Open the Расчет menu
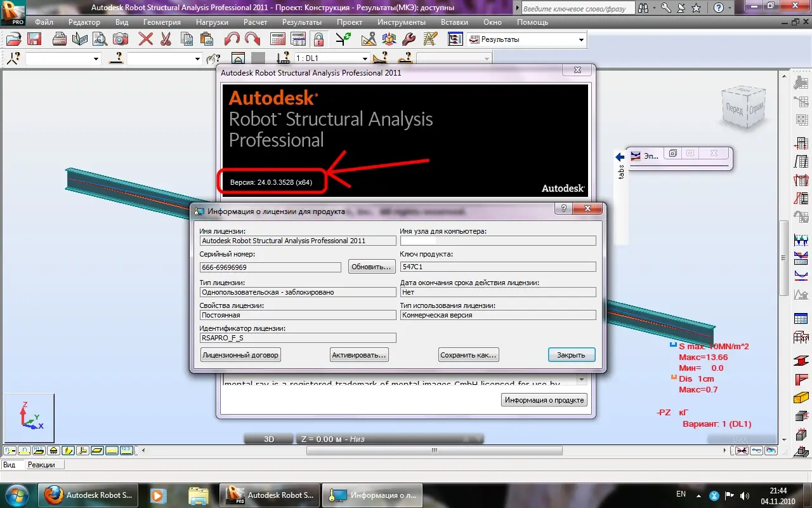The image size is (812, 508). tap(255, 22)
